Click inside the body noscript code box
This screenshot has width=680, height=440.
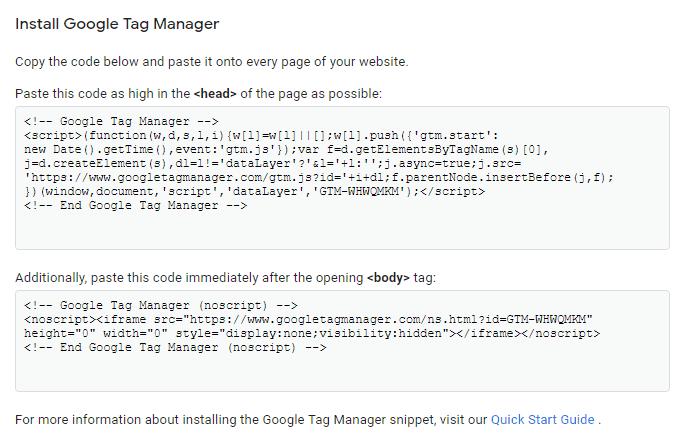342,372
